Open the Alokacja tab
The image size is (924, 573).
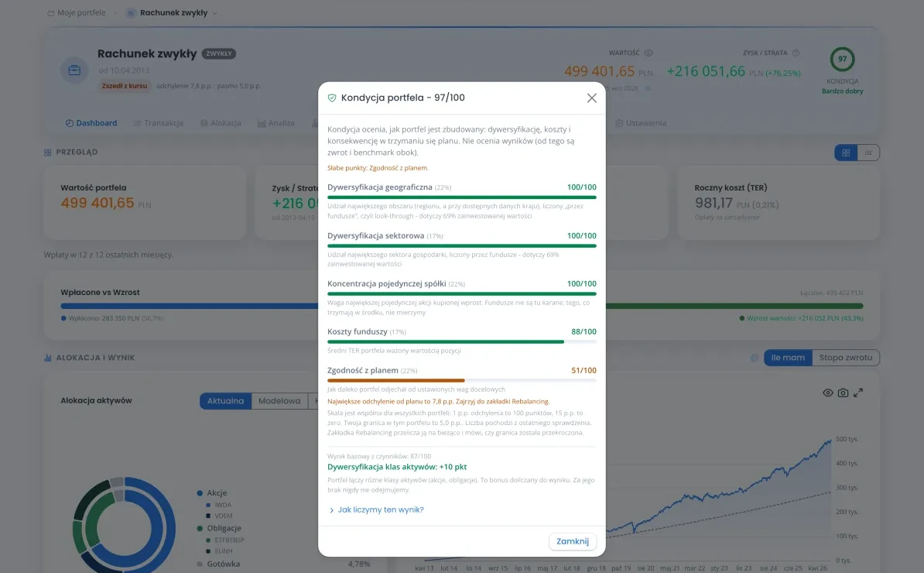(x=221, y=123)
